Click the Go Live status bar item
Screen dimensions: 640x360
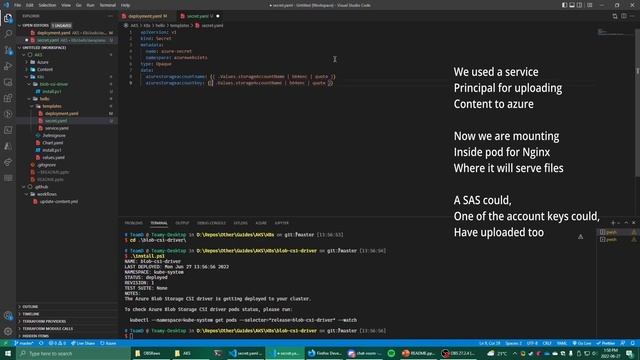582,343
